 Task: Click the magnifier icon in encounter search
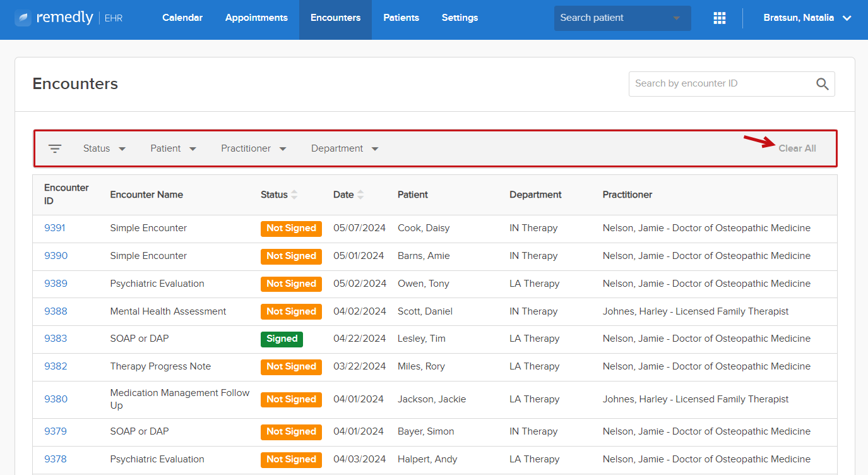tap(822, 84)
